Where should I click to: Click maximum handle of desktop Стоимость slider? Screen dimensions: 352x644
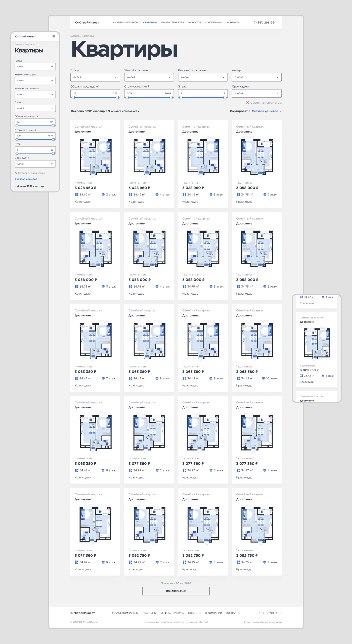171,97
